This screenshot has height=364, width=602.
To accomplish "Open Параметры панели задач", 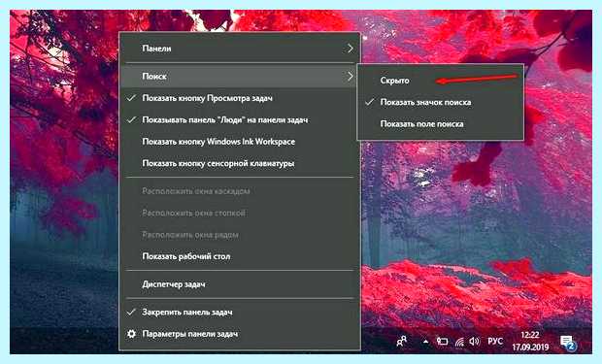I will tap(240, 334).
